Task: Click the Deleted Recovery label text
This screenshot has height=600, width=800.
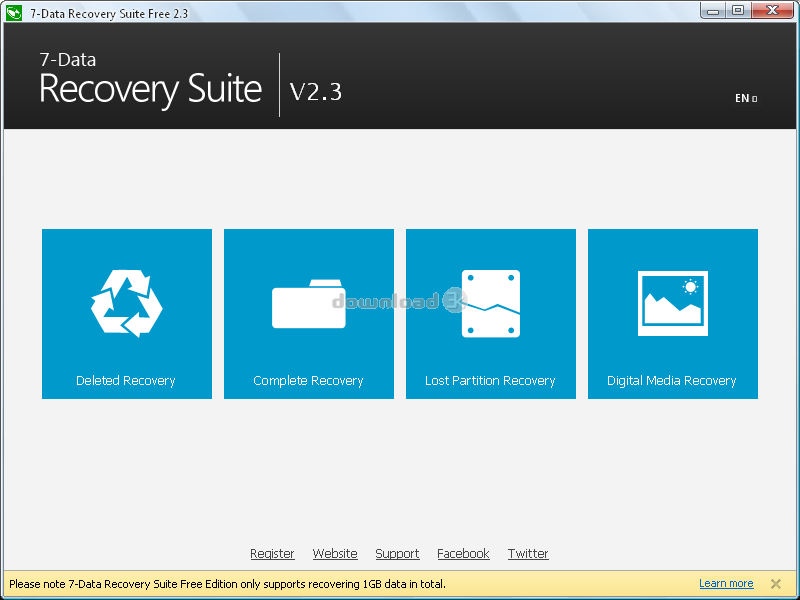Action: (126, 381)
